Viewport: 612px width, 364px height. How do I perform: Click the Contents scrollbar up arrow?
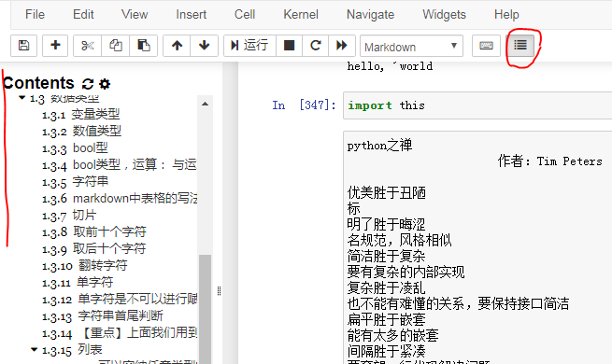pos(205,104)
